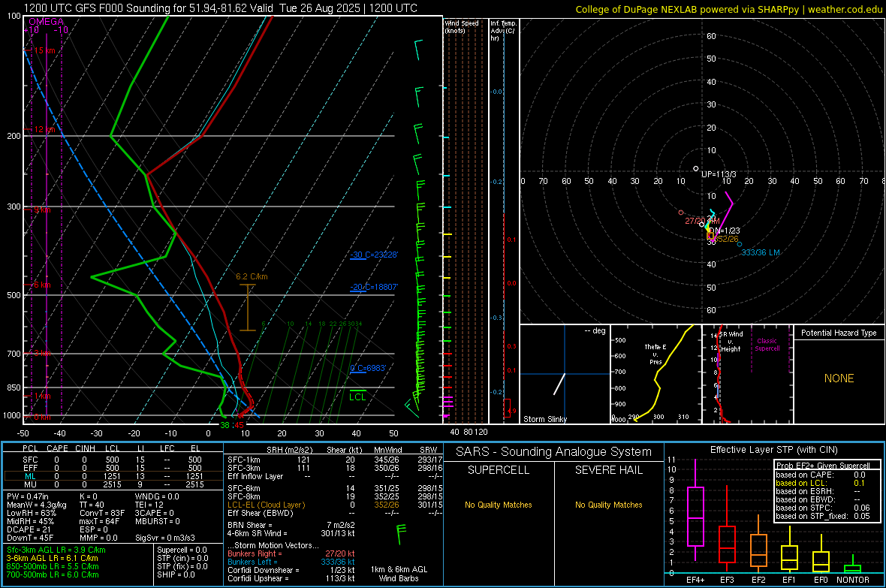Click the TEI = 12 value
The height and width of the screenshot is (588, 886).
149,505
